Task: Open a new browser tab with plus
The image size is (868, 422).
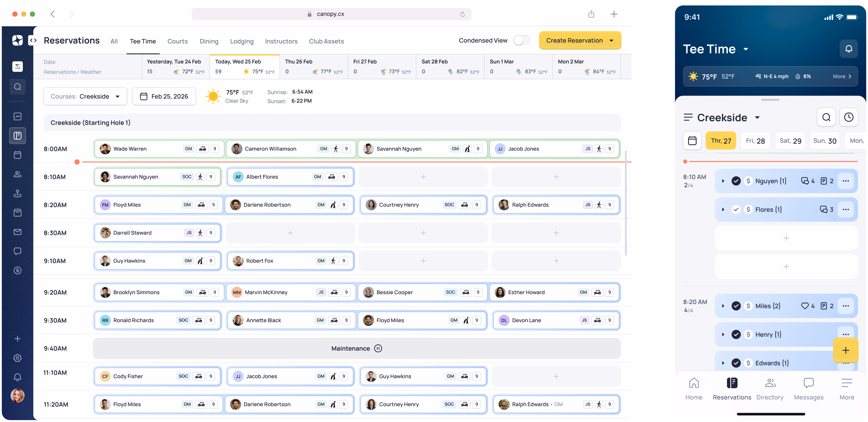Action: pos(614,14)
